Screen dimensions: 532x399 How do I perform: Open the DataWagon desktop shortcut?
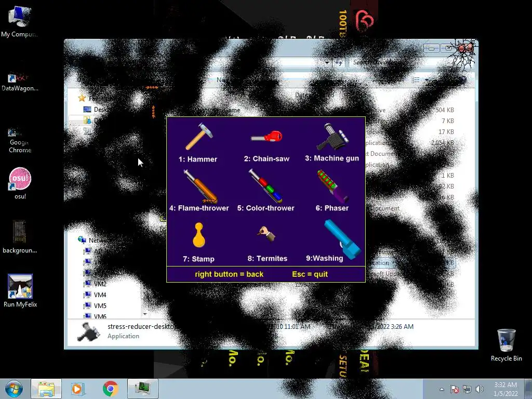tap(20, 83)
